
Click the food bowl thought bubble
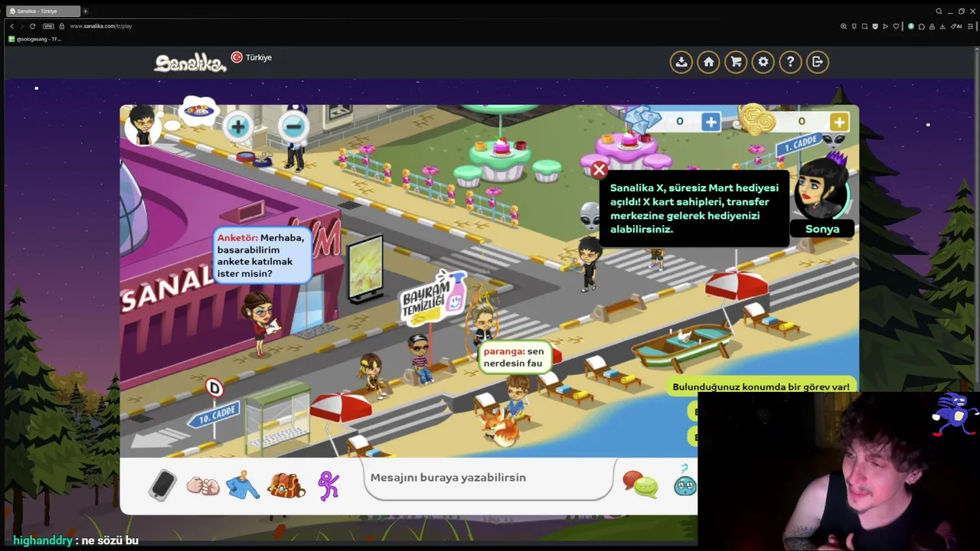[x=199, y=111]
